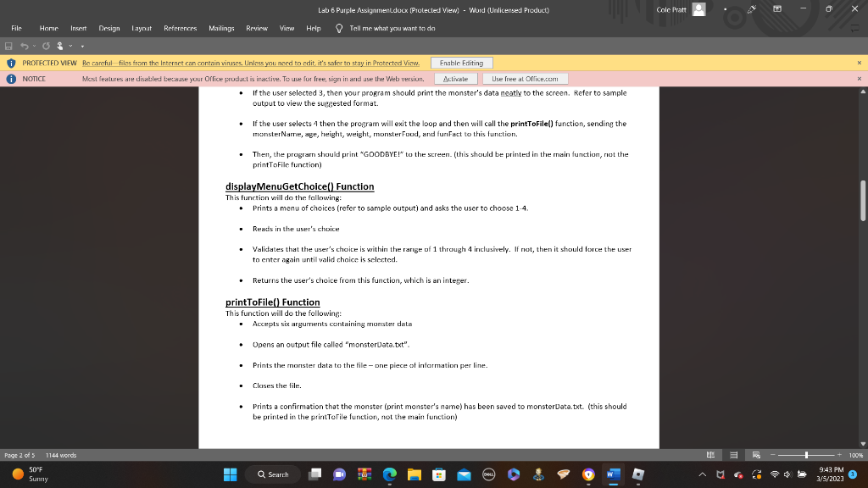Expand the Customize Quick Access Toolbar dropdown
The width and height of the screenshot is (868, 488).
click(81, 48)
